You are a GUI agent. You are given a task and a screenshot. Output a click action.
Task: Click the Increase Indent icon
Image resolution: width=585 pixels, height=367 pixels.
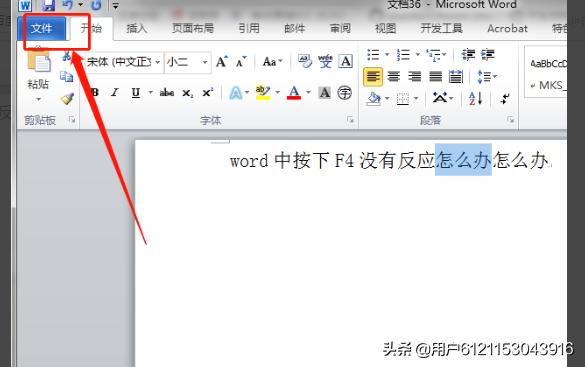tap(488, 55)
